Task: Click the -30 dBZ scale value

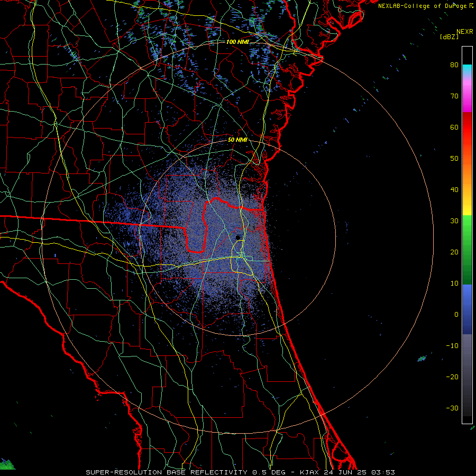Action: [x=452, y=408]
